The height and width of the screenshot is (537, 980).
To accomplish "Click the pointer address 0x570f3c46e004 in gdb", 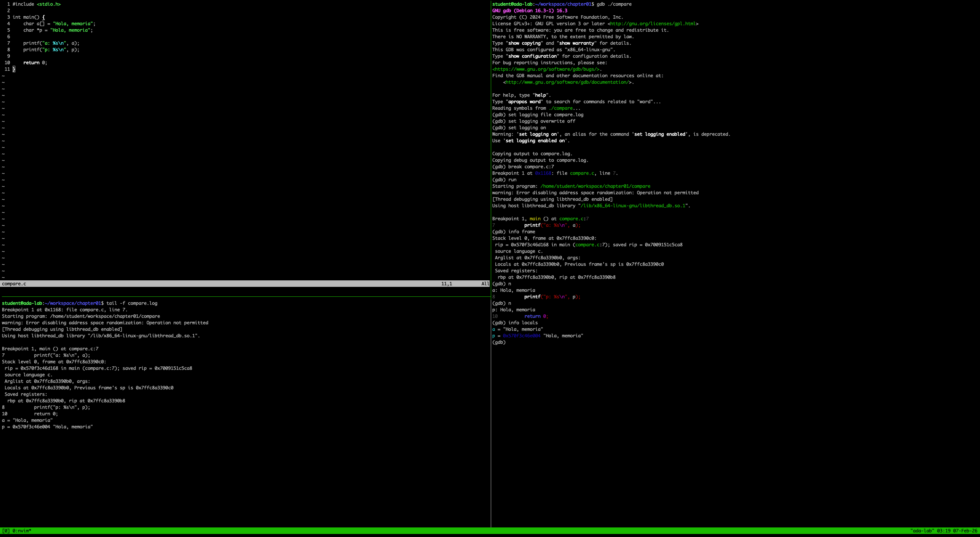I will tap(521, 336).
